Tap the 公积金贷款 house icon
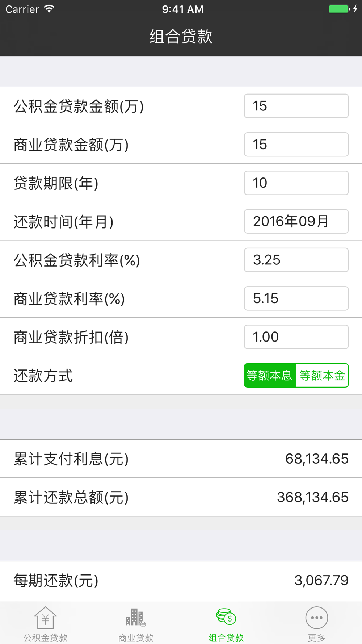 point(45,618)
